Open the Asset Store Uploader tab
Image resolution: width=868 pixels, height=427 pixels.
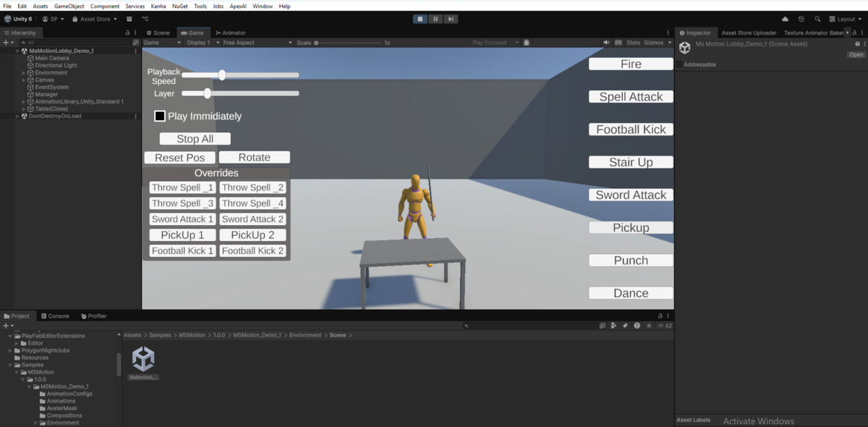coord(749,33)
